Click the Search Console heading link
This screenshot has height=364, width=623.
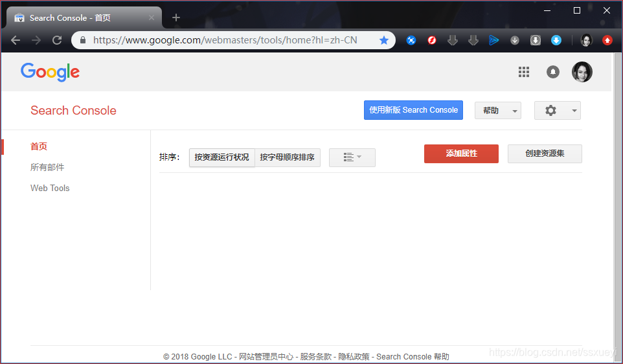[74, 111]
